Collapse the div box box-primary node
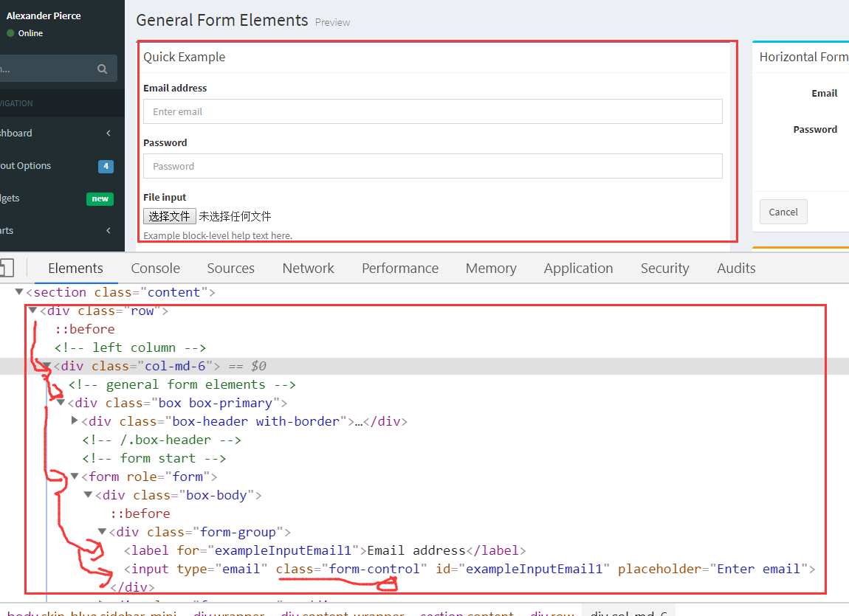This screenshot has width=849, height=616. click(61, 402)
